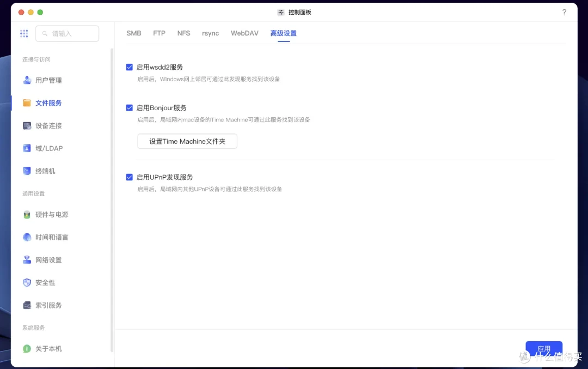This screenshot has width=588, height=369.
Task: Click 设置Time Machine文件夹 button
Action: 187,141
